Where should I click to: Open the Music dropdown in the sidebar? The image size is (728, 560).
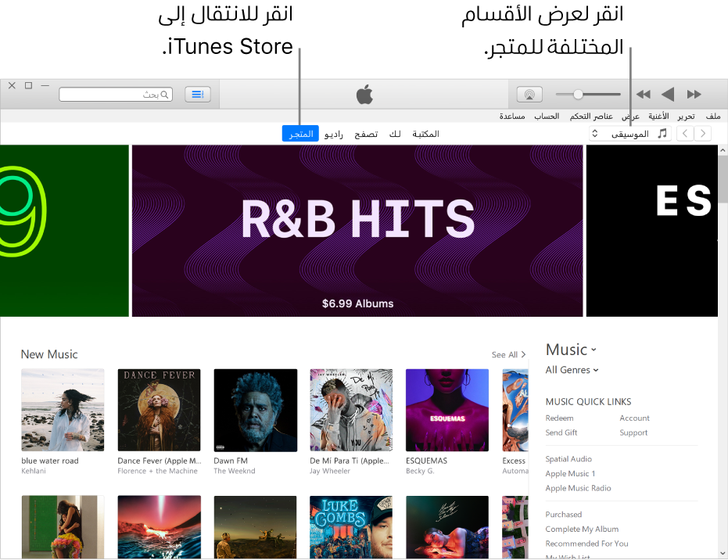click(x=568, y=350)
